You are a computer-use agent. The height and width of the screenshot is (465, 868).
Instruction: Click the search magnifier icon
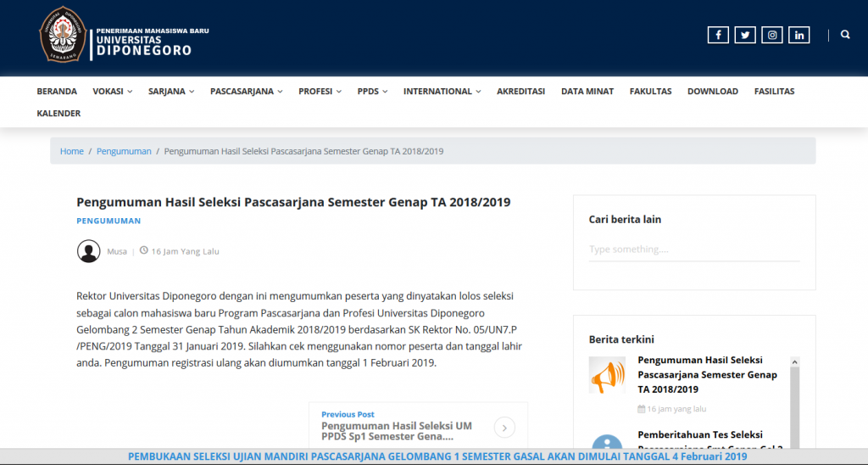point(845,35)
